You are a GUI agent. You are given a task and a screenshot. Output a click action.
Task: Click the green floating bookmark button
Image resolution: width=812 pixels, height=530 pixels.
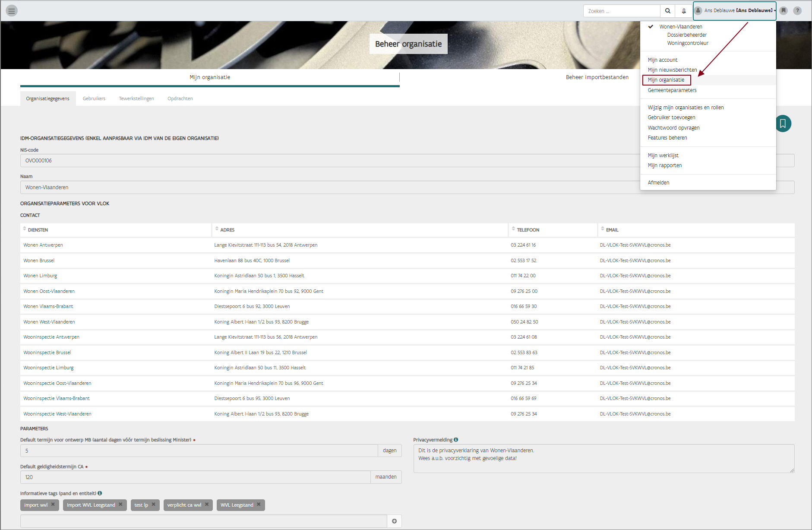point(783,124)
